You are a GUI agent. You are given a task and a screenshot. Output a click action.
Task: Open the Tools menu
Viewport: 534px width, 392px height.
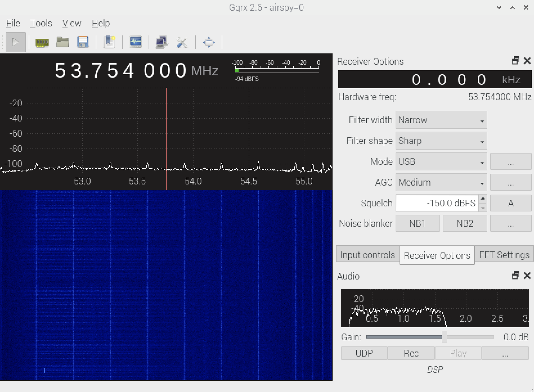point(41,23)
